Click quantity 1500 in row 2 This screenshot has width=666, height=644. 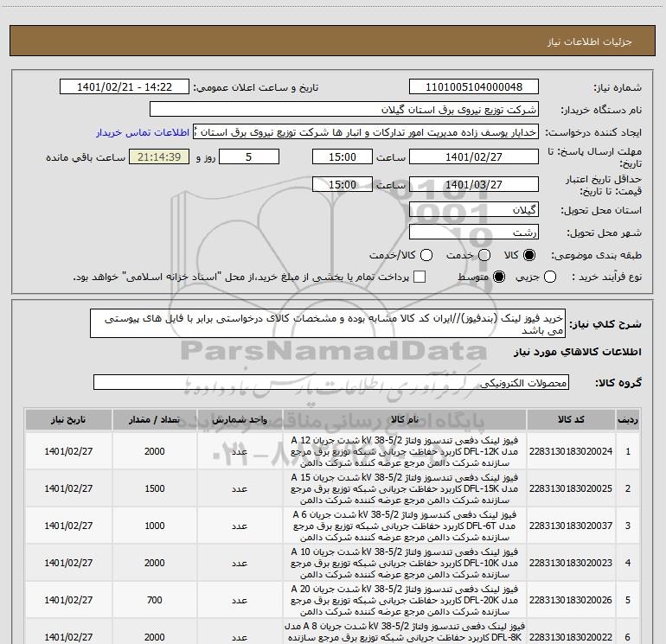point(155,488)
